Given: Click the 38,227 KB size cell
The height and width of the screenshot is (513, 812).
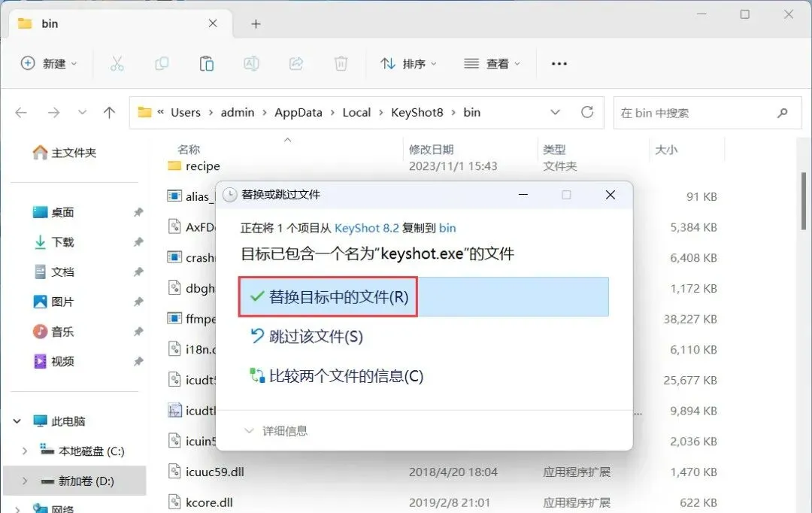Looking at the screenshot, I should 690,319.
